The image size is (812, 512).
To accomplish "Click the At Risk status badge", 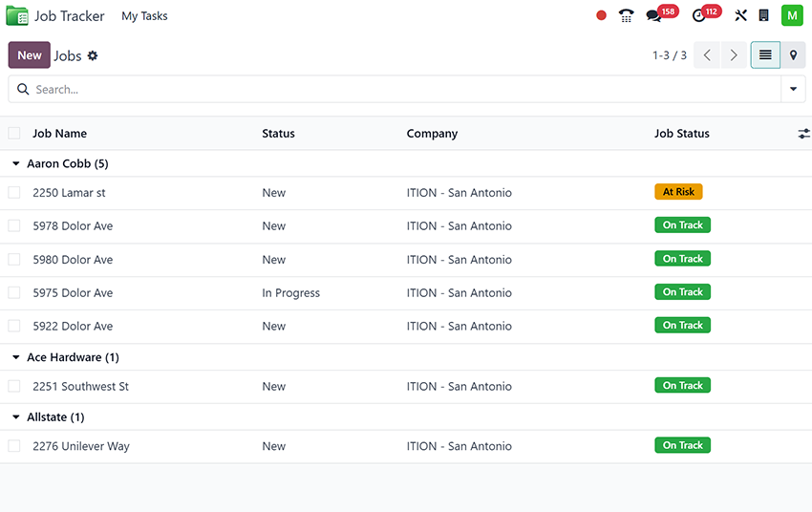I will coord(678,192).
